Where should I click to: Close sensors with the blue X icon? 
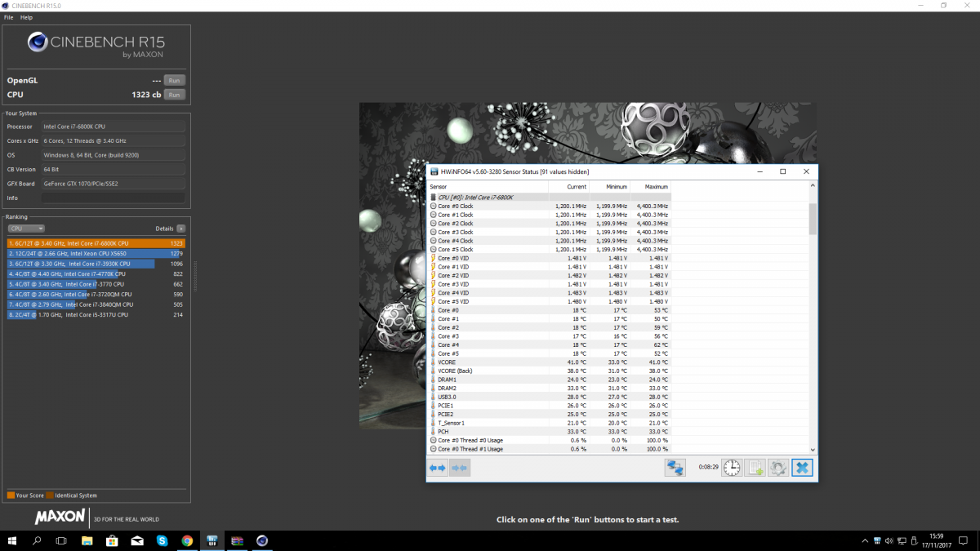click(x=802, y=468)
